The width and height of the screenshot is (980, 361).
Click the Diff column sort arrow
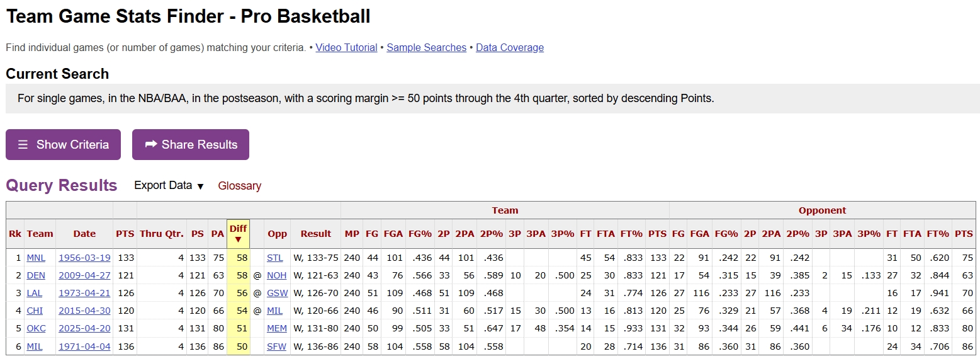[x=238, y=239]
